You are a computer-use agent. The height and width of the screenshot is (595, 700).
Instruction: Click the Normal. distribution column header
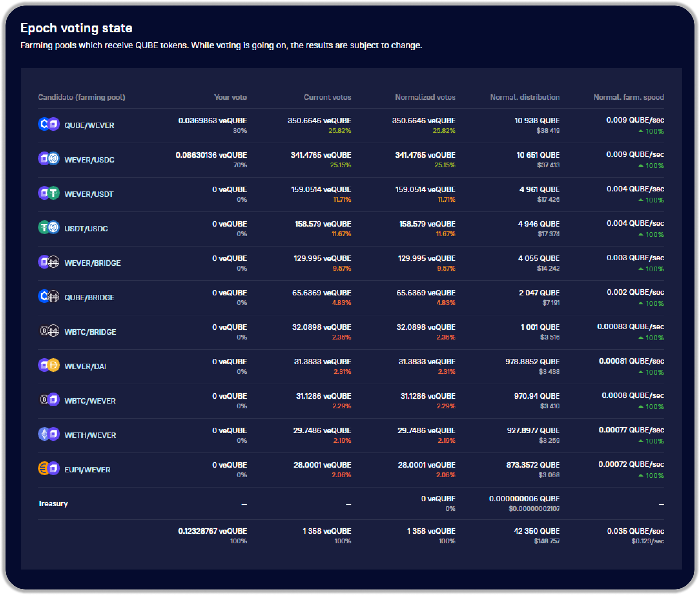[x=525, y=97]
